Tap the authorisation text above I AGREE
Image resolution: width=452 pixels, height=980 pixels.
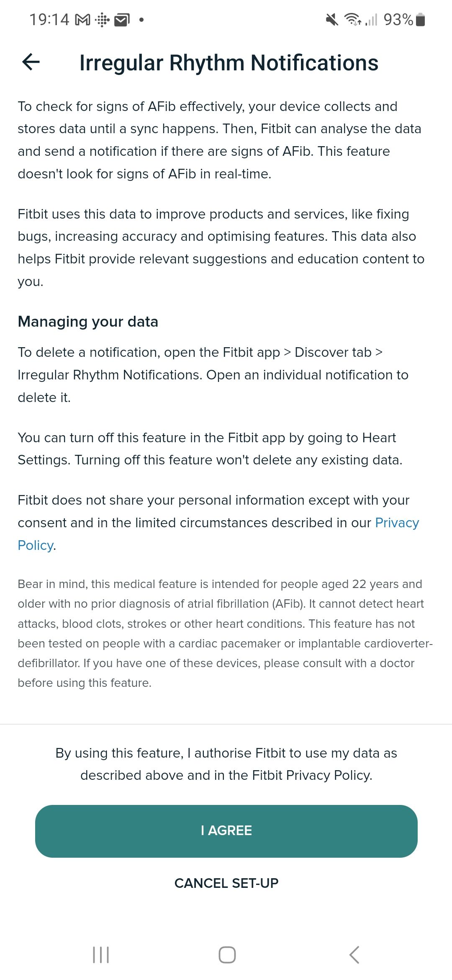tap(226, 764)
